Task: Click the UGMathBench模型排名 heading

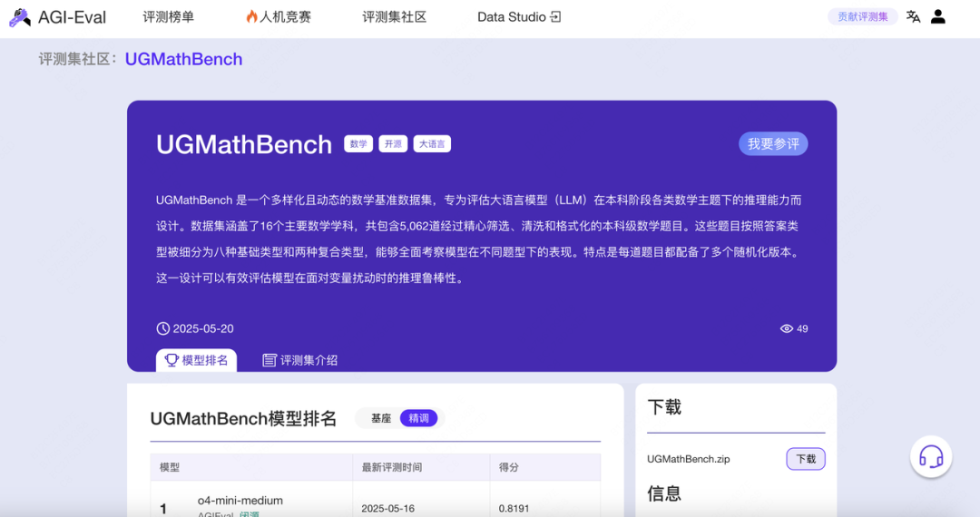Action: [x=243, y=418]
